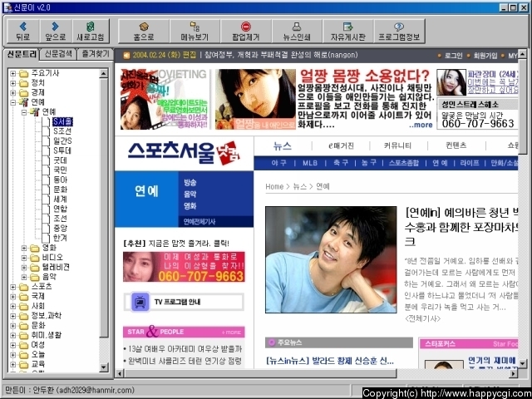The height and width of the screenshot is (399, 532).
Task: Click the 국제 folder icon
Action: click(x=23, y=297)
